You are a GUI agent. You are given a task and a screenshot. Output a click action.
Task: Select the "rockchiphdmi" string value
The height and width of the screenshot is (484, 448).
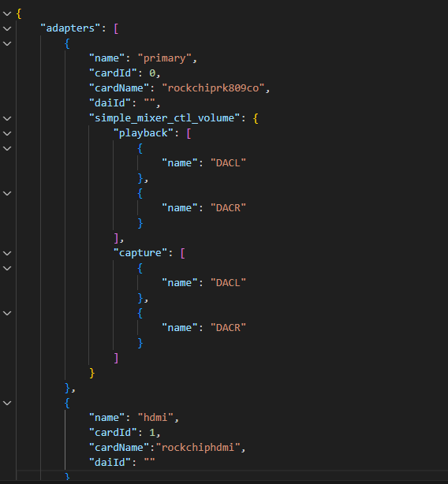198,447
